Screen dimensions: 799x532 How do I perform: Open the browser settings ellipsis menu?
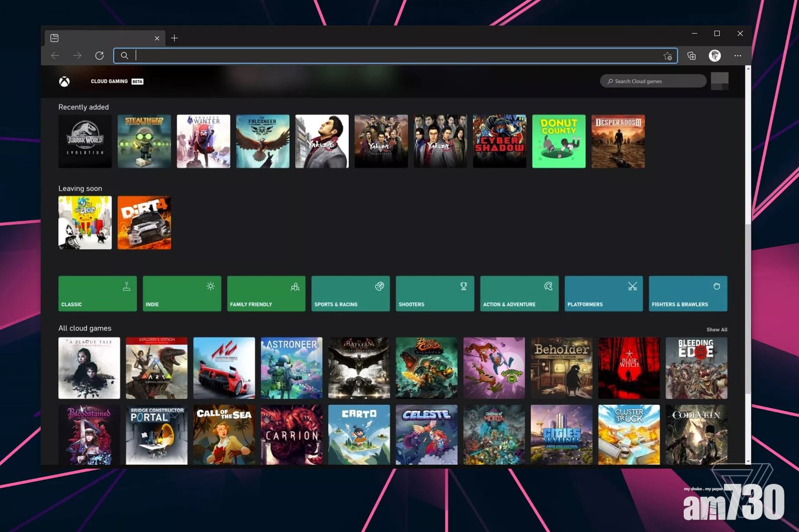point(738,55)
